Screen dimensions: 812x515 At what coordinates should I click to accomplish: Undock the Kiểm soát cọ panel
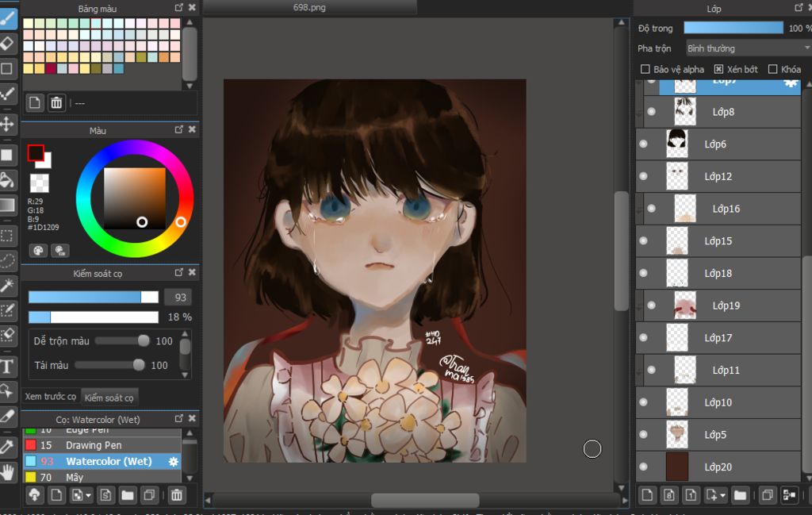178,272
